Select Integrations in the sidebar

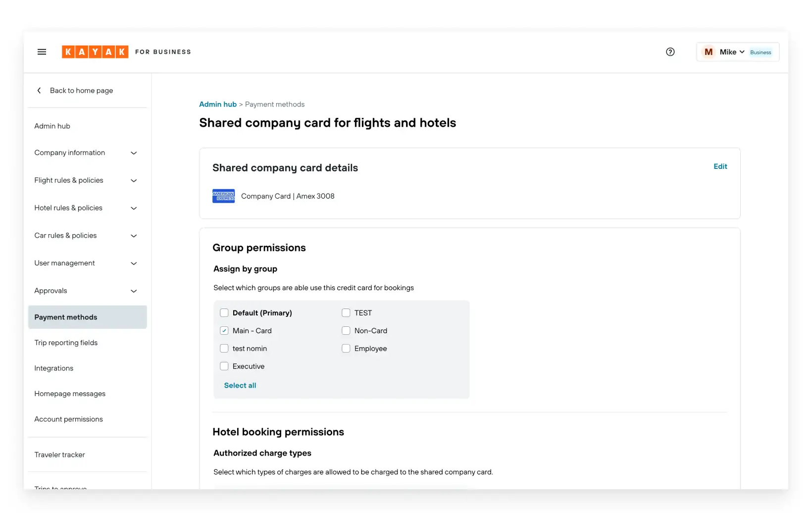click(x=53, y=368)
